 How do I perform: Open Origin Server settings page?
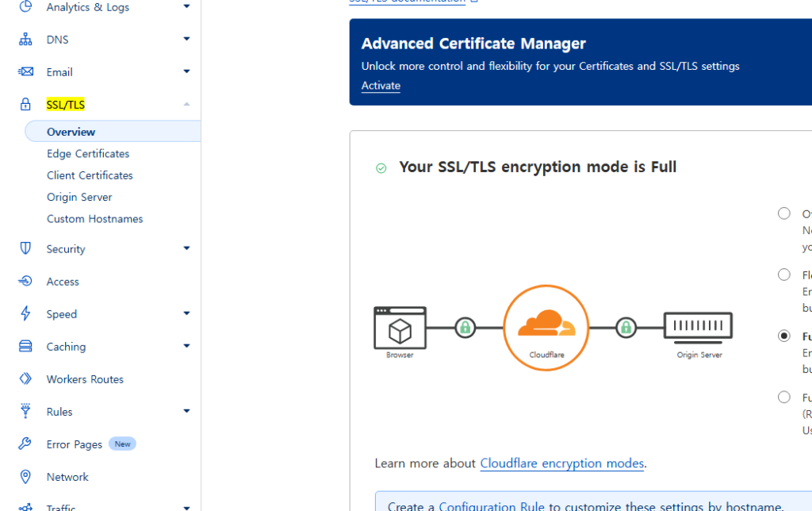(79, 197)
